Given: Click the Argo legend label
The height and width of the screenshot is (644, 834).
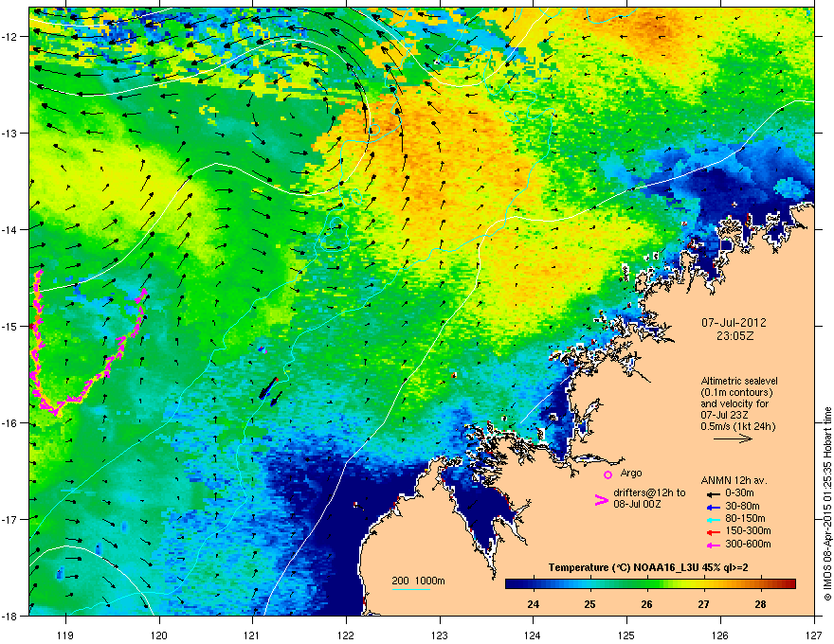Looking at the screenshot, I should point(631,473).
